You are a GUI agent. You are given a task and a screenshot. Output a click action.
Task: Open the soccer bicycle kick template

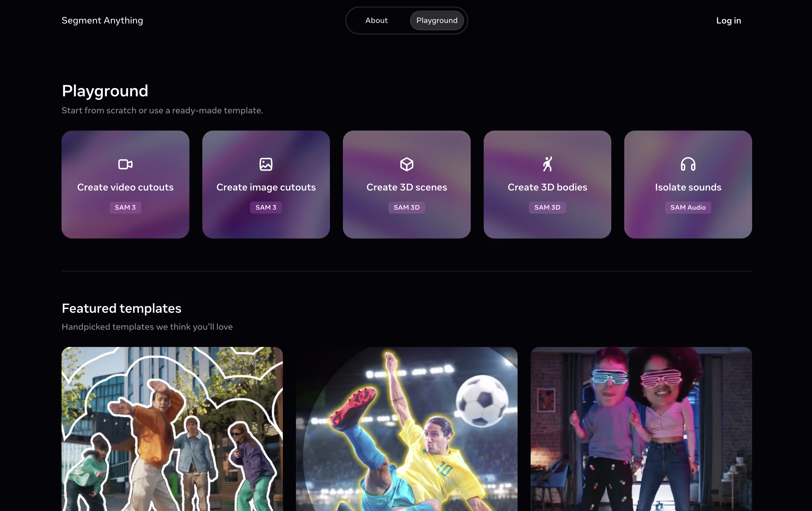pyautogui.click(x=407, y=429)
